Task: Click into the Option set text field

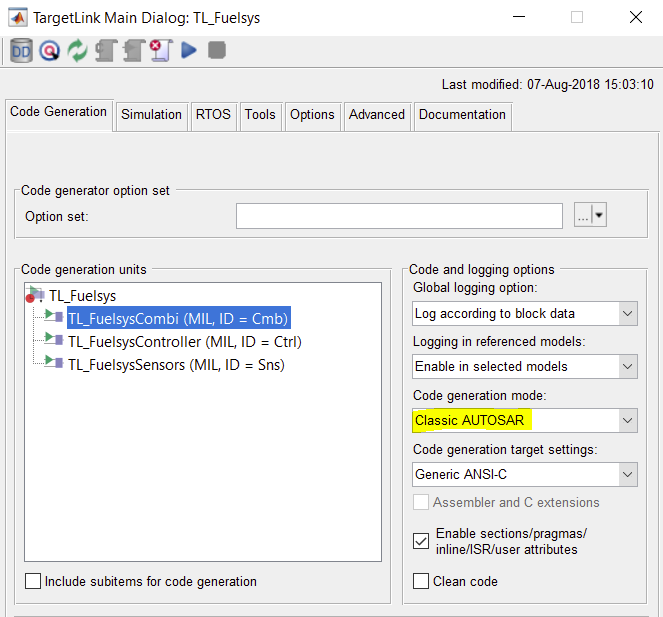Action: [x=399, y=216]
